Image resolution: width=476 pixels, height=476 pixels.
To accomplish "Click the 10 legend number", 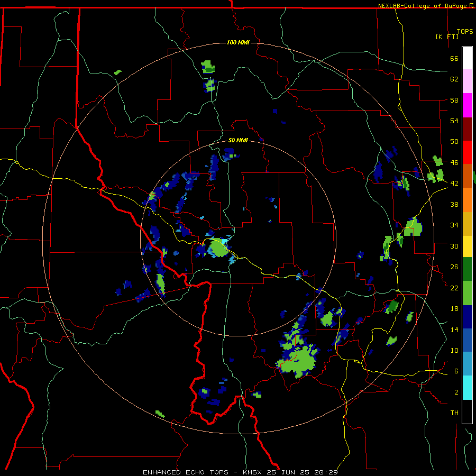I will [x=454, y=350].
